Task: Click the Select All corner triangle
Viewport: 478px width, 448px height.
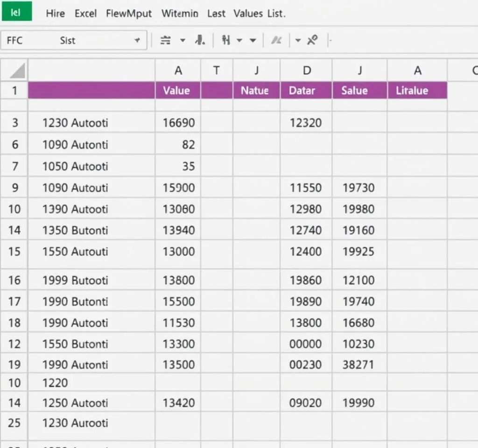Action: pyautogui.click(x=17, y=71)
